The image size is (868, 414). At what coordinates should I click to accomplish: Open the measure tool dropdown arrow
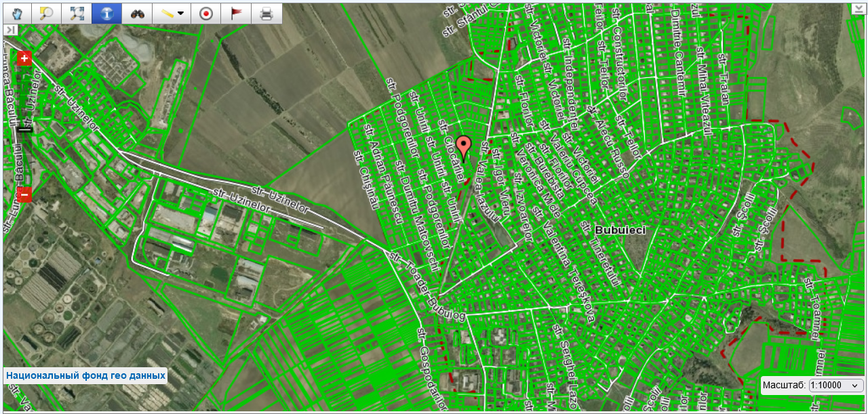click(x=180, y=14)
